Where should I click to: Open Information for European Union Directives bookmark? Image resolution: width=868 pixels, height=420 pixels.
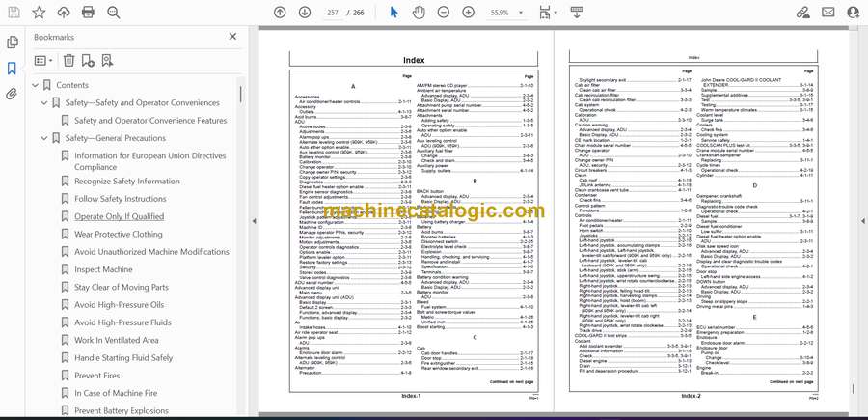tap(150, 161)
